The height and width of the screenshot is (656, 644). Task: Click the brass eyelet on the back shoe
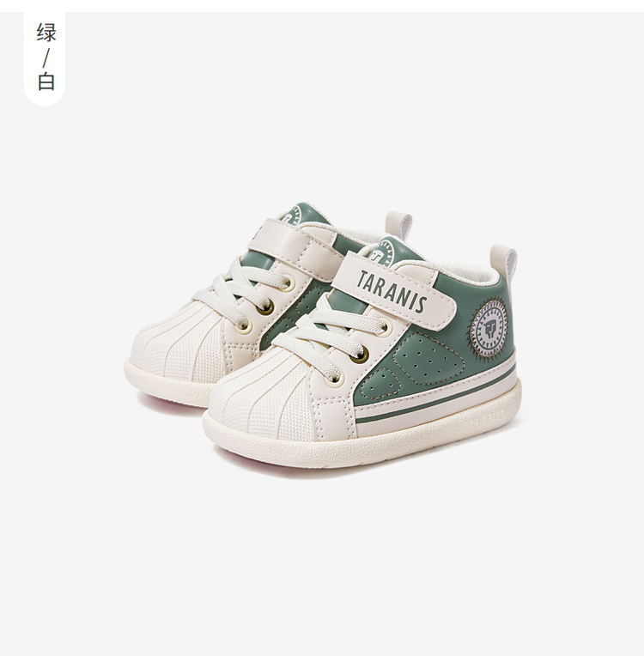(x=265, y=307)
